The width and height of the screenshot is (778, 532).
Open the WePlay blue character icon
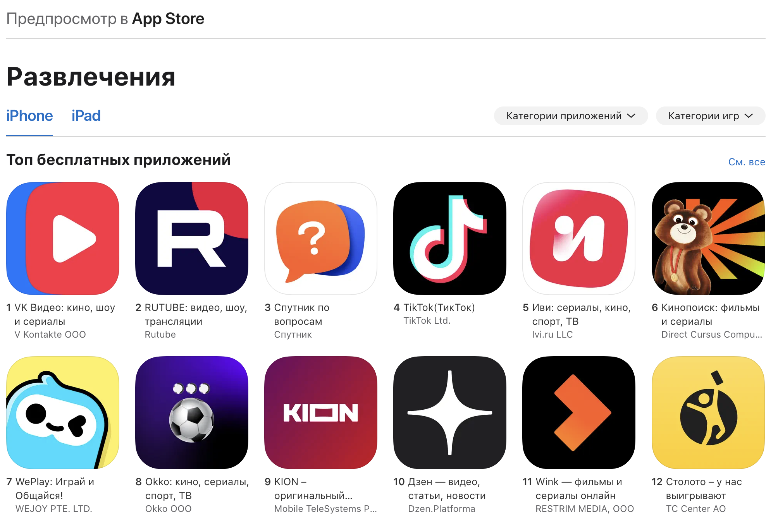tap(63, 413)
